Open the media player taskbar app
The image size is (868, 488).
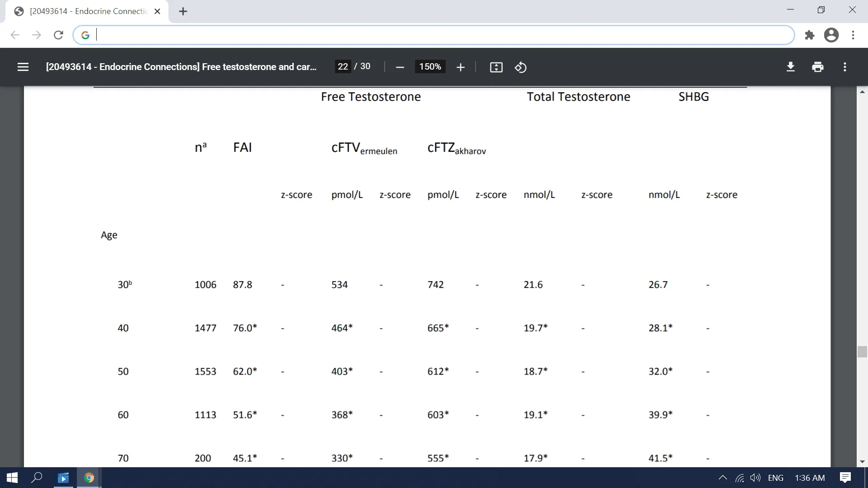point(63,478)
